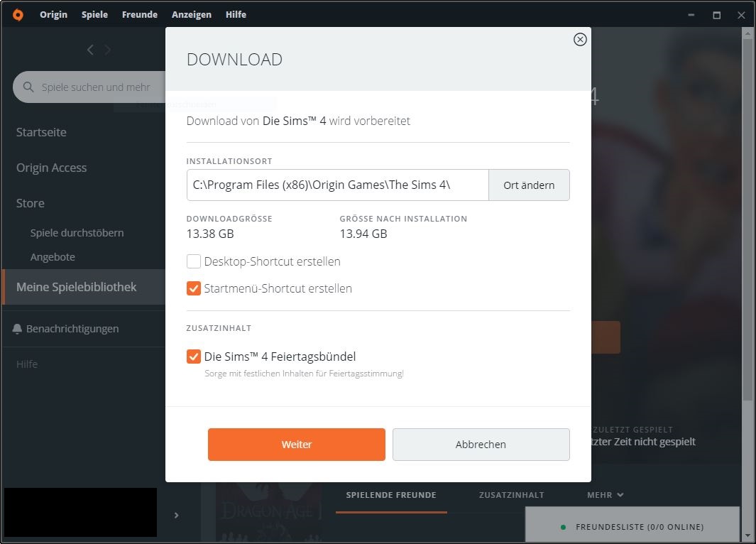This screenshot has height=544, width=756.
Task: Click Ort ändern button
Action: coord(529,185)
